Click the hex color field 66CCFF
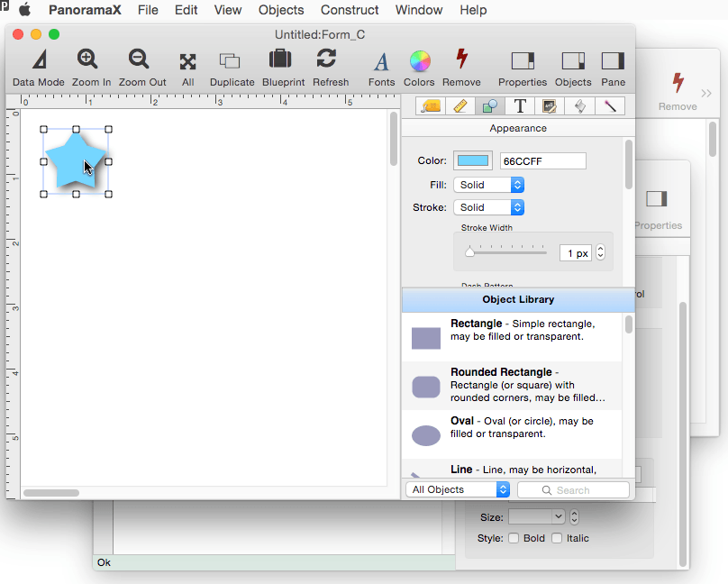 point(542,161)
